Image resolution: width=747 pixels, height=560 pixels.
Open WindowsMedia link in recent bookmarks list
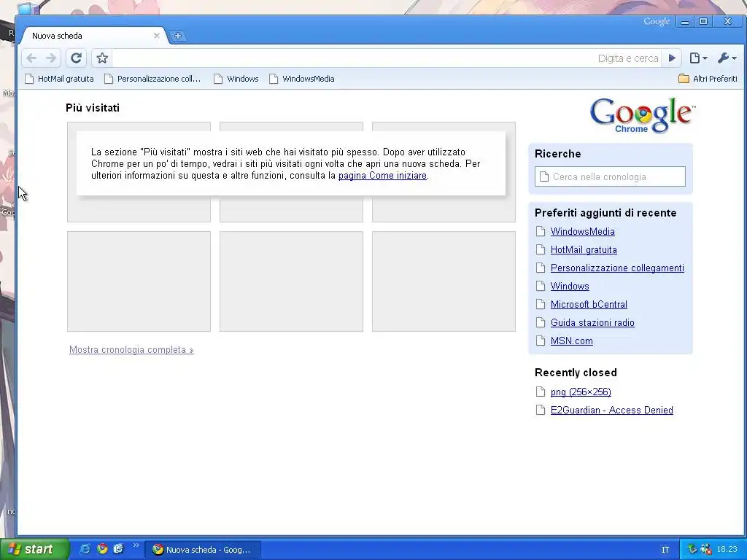582,231
